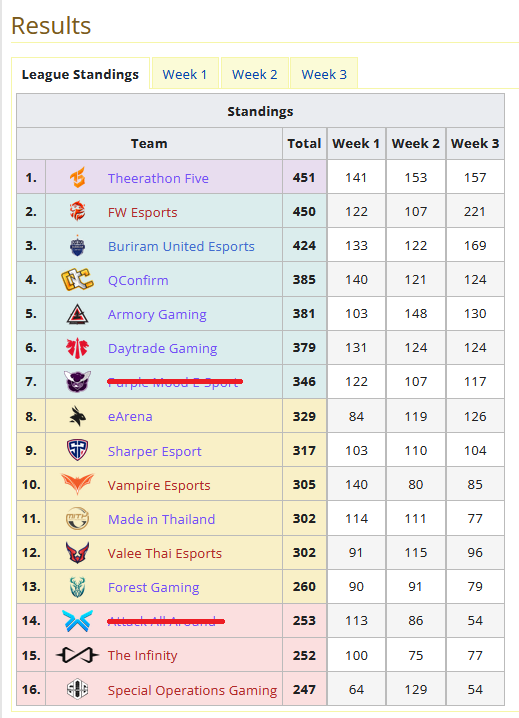Image resolution: width=519 pixels, height=718 pixels.
Task: Click the Sharper Esport shield logo
Action: tap(77, 450)
